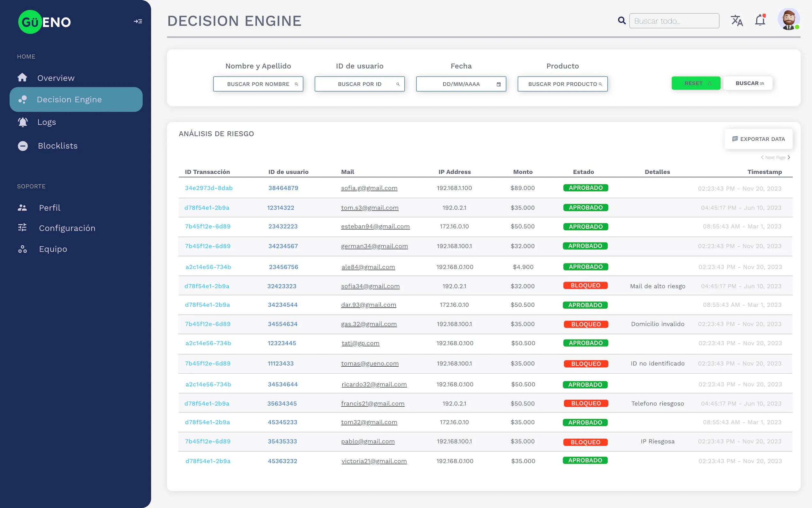812x508 pixels.
Task: Click the Buscar todo search field
Action: 674,21
